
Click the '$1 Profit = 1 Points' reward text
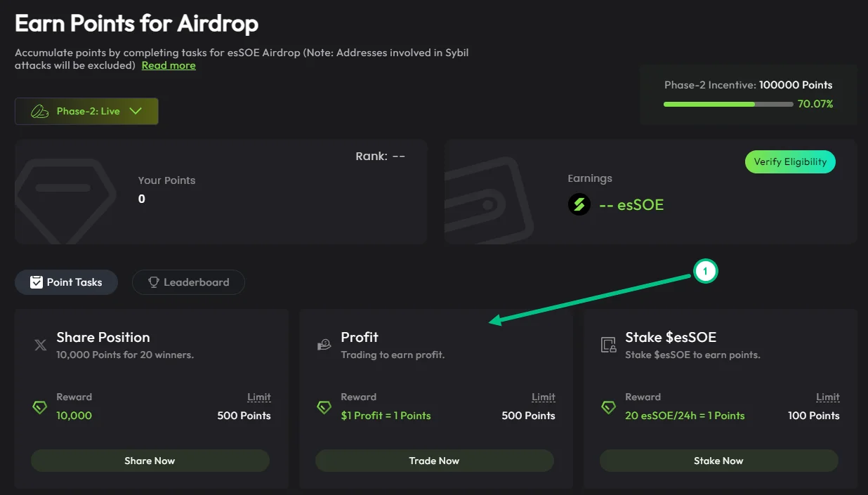pyautogui.click(x=386, y=416)
